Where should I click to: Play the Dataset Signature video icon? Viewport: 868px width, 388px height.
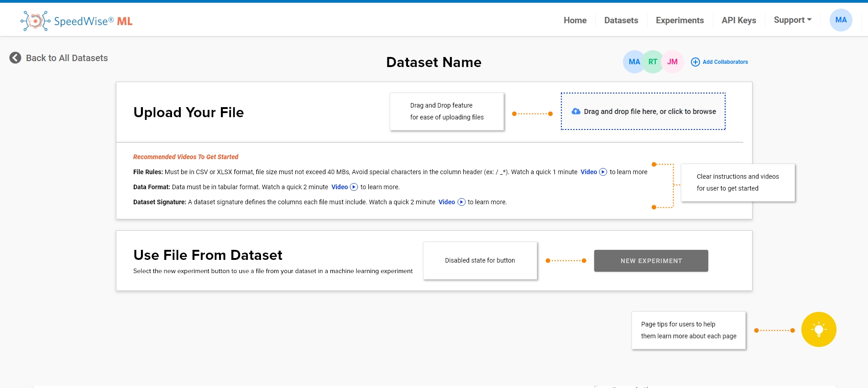click(461, 202)
